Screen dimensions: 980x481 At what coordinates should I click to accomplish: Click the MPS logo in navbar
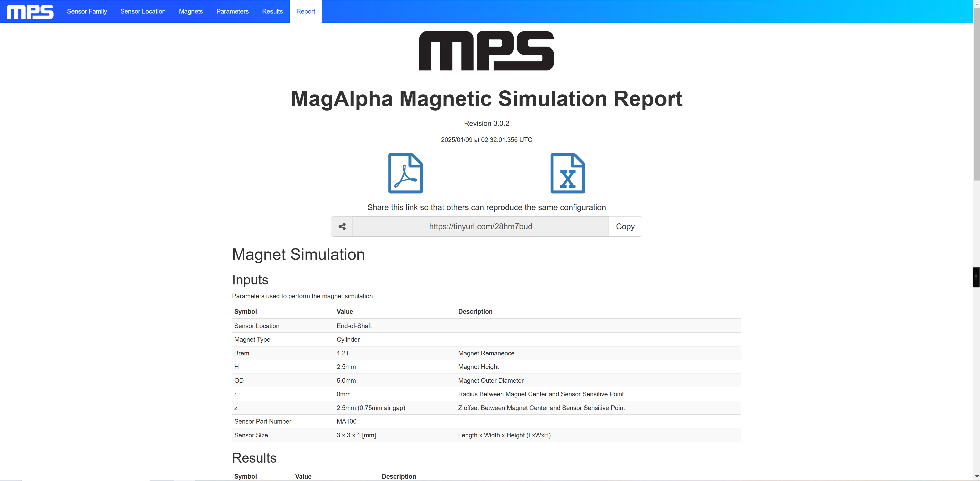click(x=30, y=12)
